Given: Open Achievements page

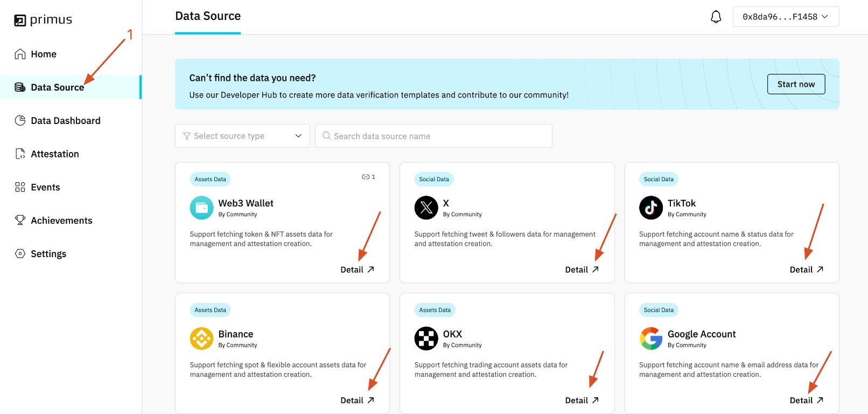Looking at the screenshot, I should 61,220.
